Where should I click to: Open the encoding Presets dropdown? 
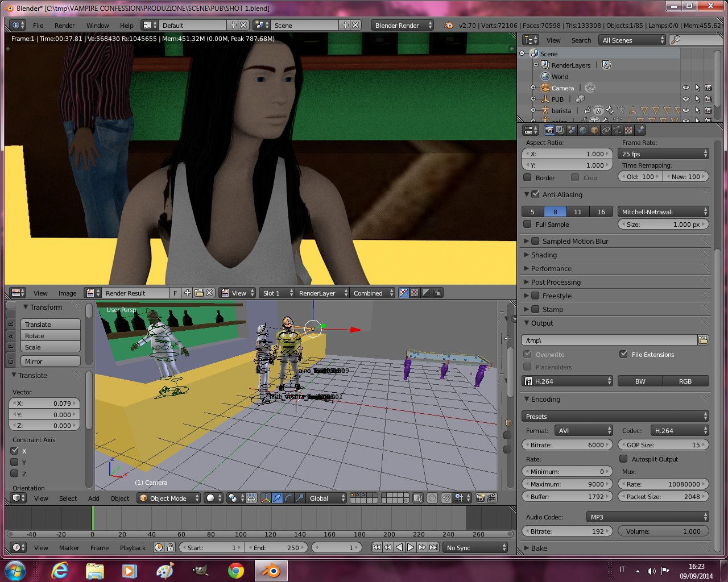click(615, 416)
